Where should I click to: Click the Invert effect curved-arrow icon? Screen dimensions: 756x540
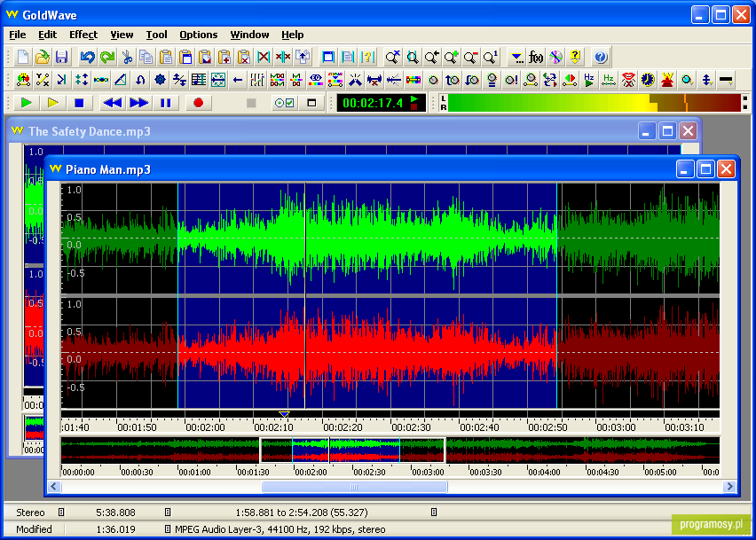[140, 80]
